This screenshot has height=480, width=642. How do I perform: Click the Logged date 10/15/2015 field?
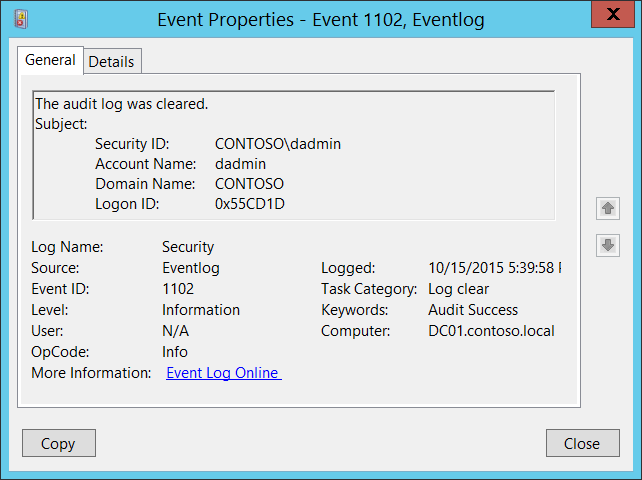pyautogui.click(x=494, y=268)
